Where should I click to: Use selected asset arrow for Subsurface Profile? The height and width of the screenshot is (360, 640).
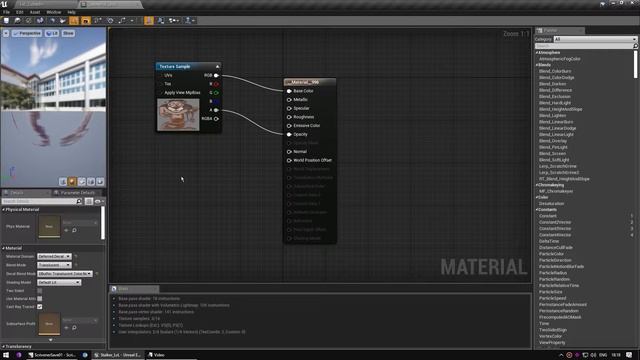pos(67,328)
